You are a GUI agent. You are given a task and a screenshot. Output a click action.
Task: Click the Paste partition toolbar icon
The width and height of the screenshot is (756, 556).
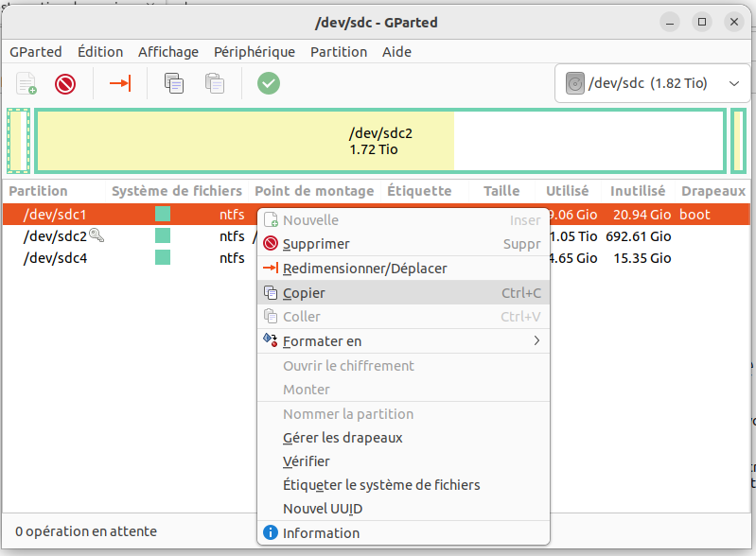(x=214, y=83)
